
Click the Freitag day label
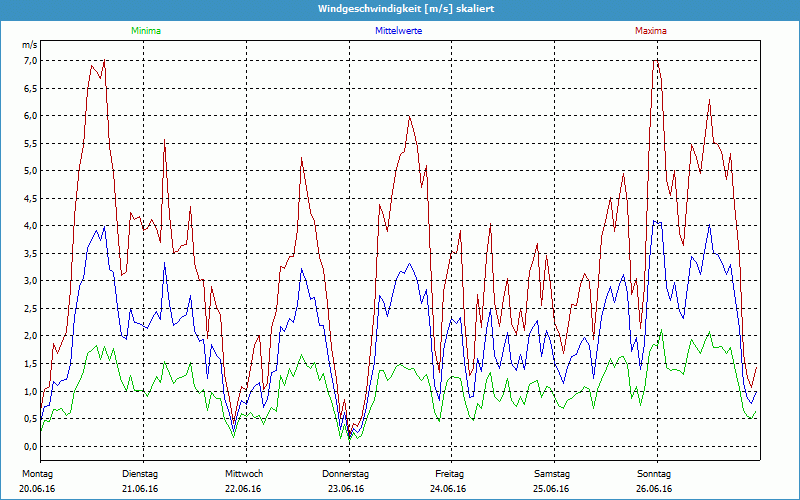click(x=449, y=474)
